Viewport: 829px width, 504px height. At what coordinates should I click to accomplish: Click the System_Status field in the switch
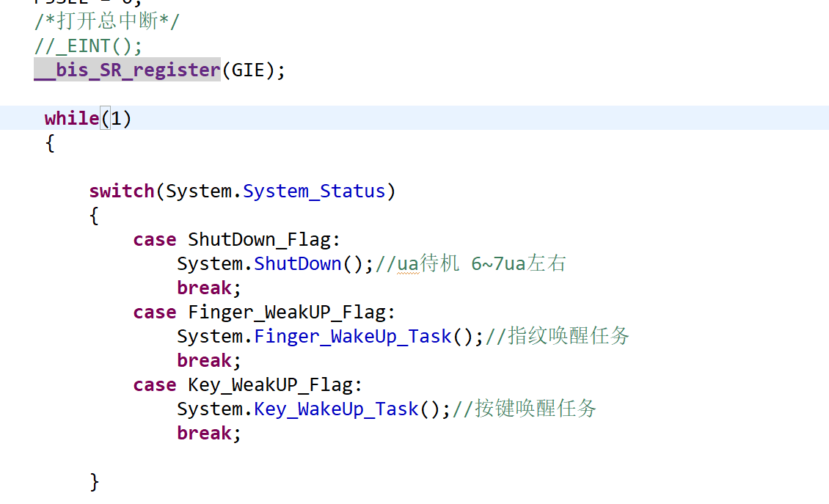coord(314,191)
